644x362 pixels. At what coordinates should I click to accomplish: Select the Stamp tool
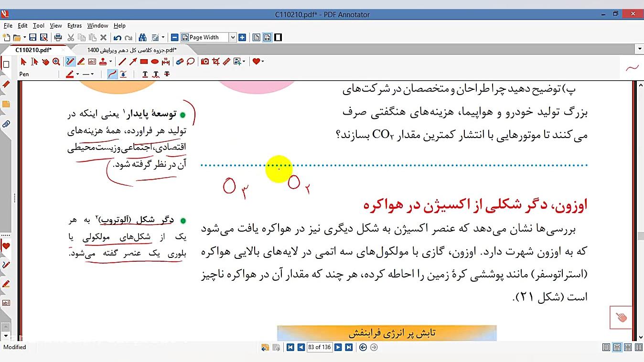coord(103,62)
